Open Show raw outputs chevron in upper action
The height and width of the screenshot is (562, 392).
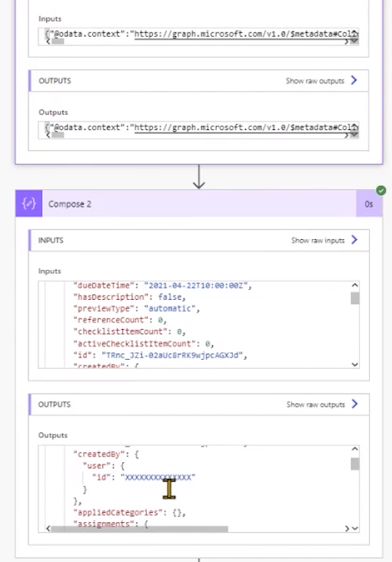tap(354, 80)
